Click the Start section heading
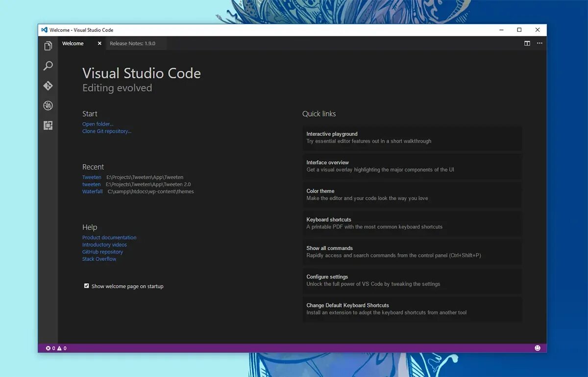Screen dimensions: 588x377 90,114
